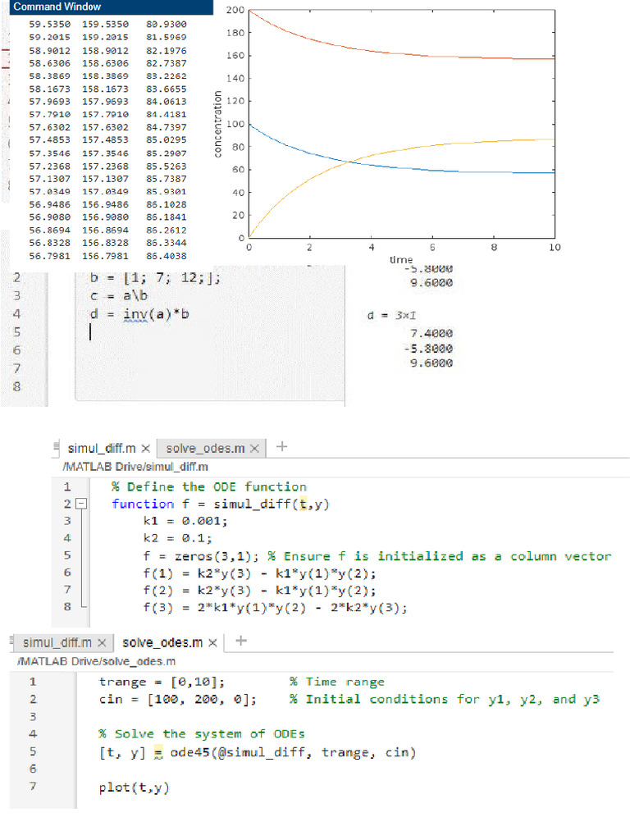Click plot y-axis label 'concentration'
Image resolution: width=630 pixels, height=840 pixels.
[217, 124]
